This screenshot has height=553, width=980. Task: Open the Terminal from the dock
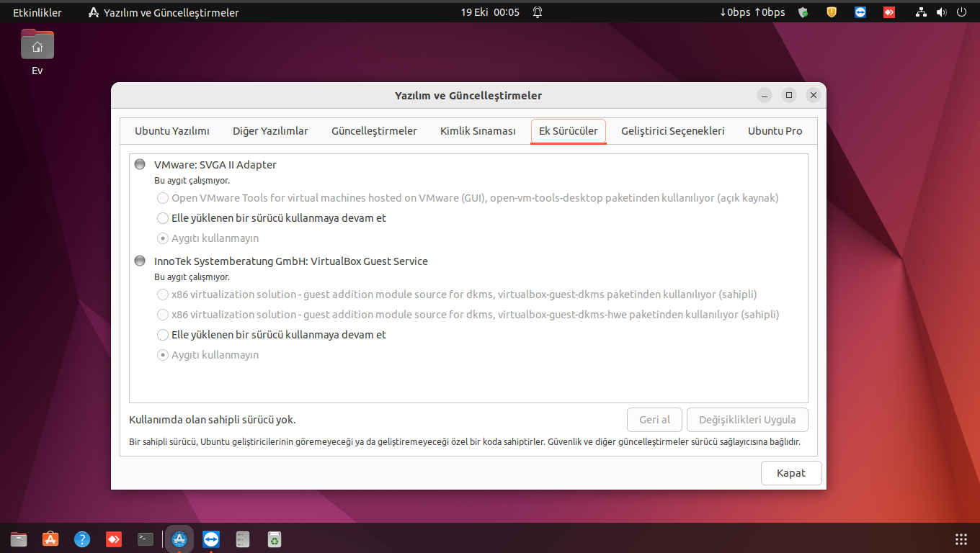point(145,539)
